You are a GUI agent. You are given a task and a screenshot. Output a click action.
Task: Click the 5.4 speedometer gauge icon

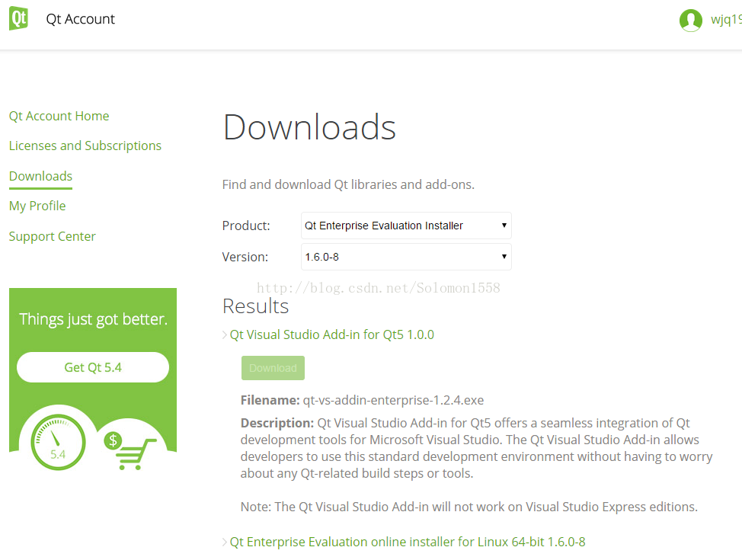58,442
